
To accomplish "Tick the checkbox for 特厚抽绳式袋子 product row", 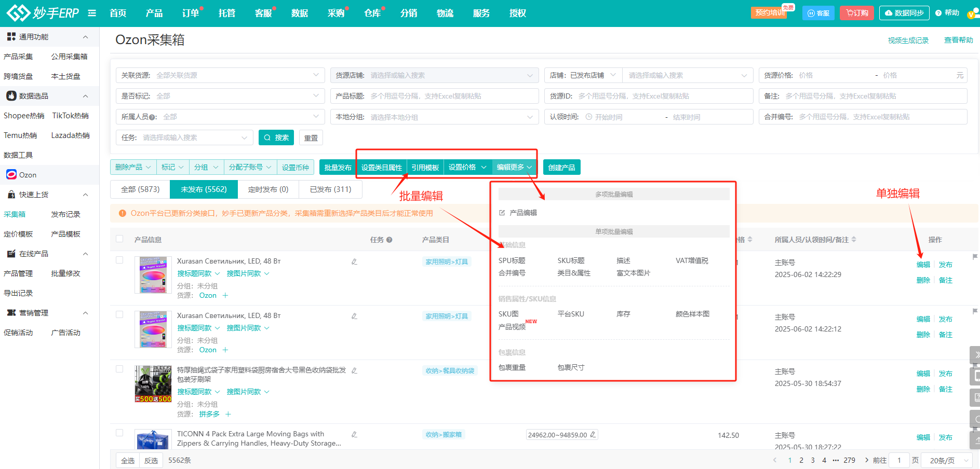I will [119, 369].
